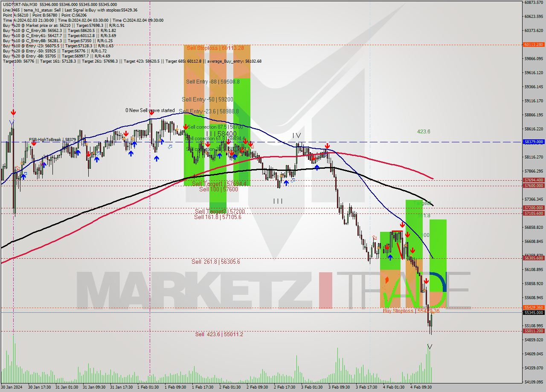Select the 'Sell Target2 | 57200' label
The width and height of the screenshot is (546, 392).
(x=220, y=211)
